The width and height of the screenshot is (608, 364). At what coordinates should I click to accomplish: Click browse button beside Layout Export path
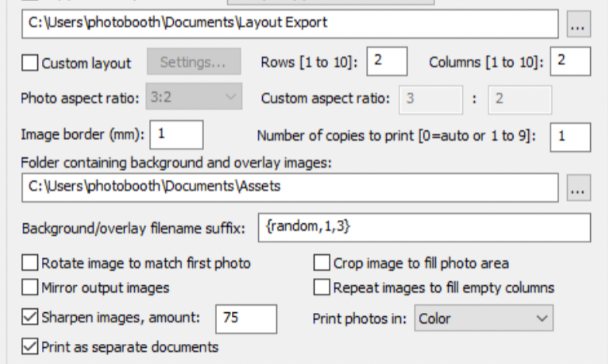click(576, 24)
